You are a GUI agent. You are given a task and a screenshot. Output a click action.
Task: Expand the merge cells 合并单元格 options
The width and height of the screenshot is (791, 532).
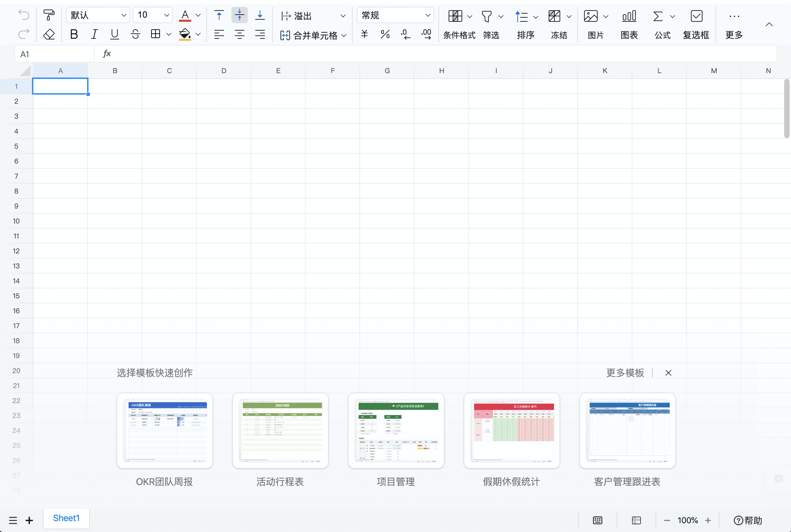(x=344, y=35)
